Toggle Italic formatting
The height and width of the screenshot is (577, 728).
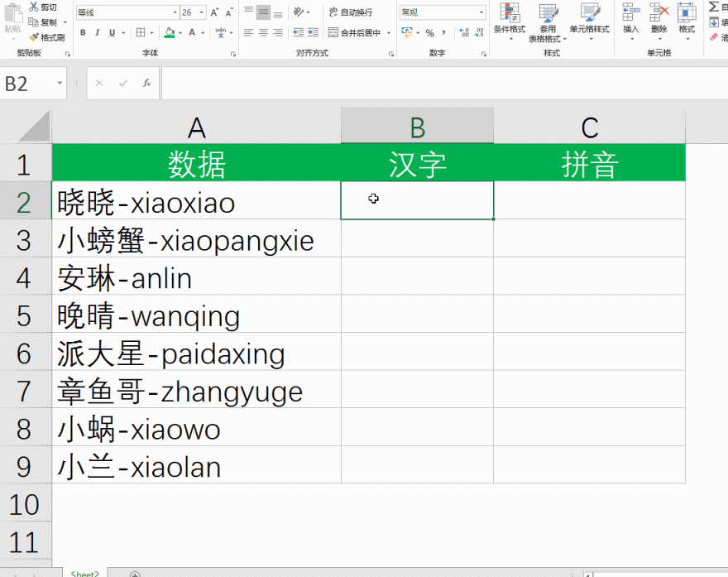point(97,32)
